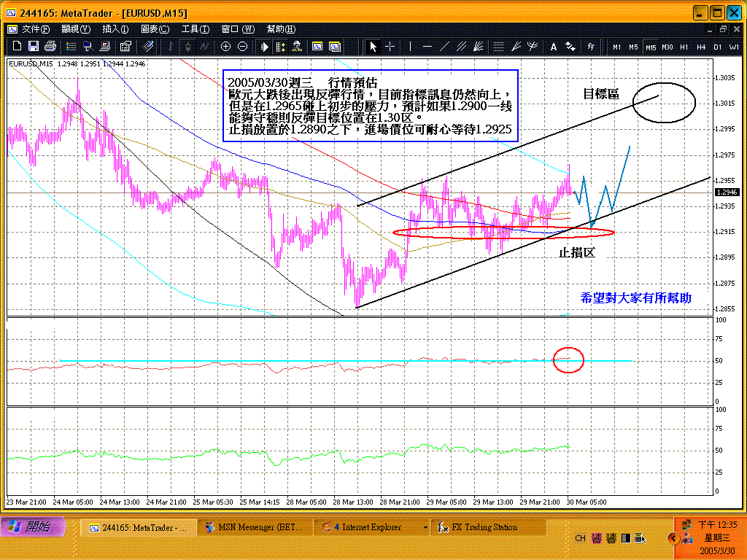
Task: Open MSN Messenger from the taskbar
Action: click(252, 527)
